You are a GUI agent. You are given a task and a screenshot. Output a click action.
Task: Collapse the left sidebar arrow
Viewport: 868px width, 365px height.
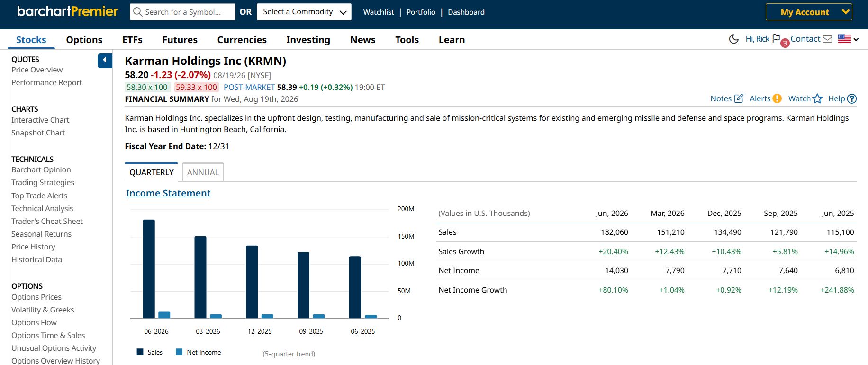105,61
